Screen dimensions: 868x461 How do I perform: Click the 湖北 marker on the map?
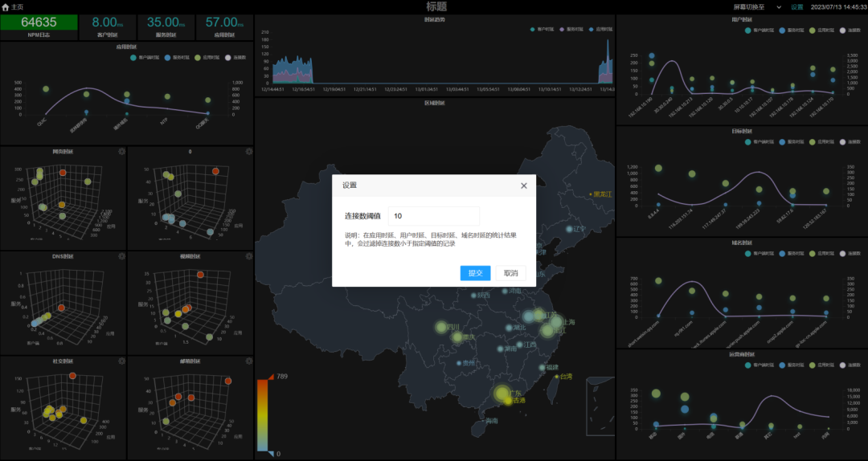(x=509, y=328)
